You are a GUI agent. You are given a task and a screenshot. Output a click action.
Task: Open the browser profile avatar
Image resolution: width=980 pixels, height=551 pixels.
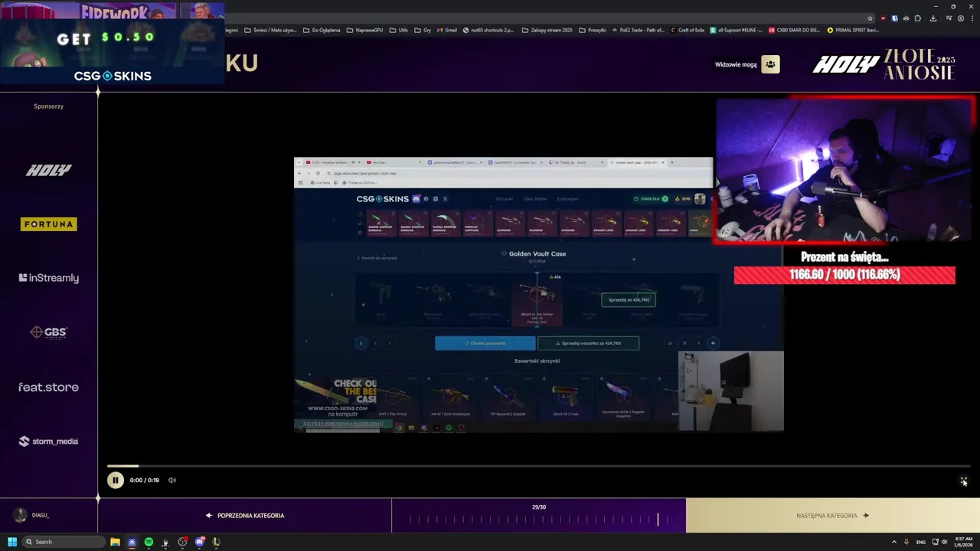(x=961, y=18)
